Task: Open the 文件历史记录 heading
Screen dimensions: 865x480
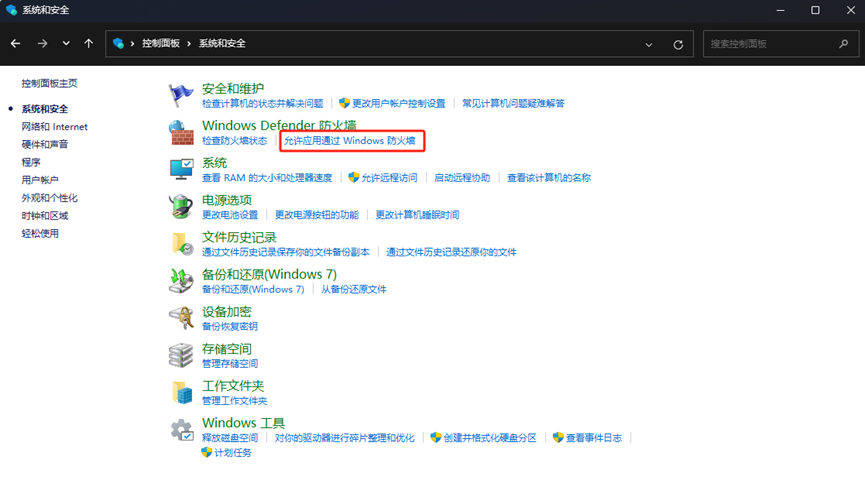Action: coord(239,237)
